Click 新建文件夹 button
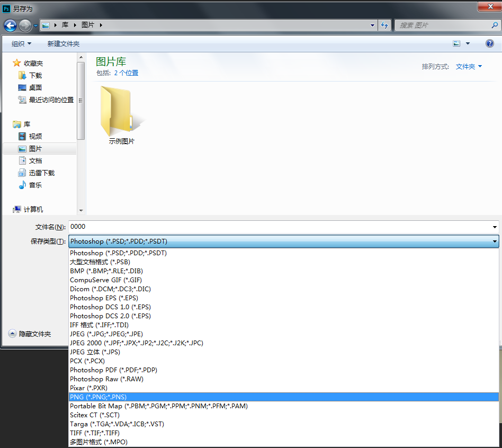This screenshot has height=448, width=502. [x=64, y=44]
